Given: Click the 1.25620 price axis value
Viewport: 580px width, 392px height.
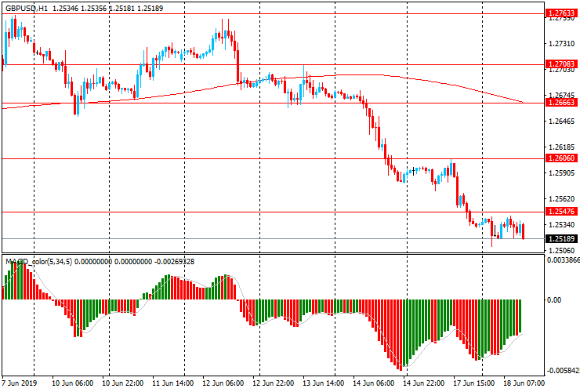Looking at the screenshot, I should [x=561, y=199].
